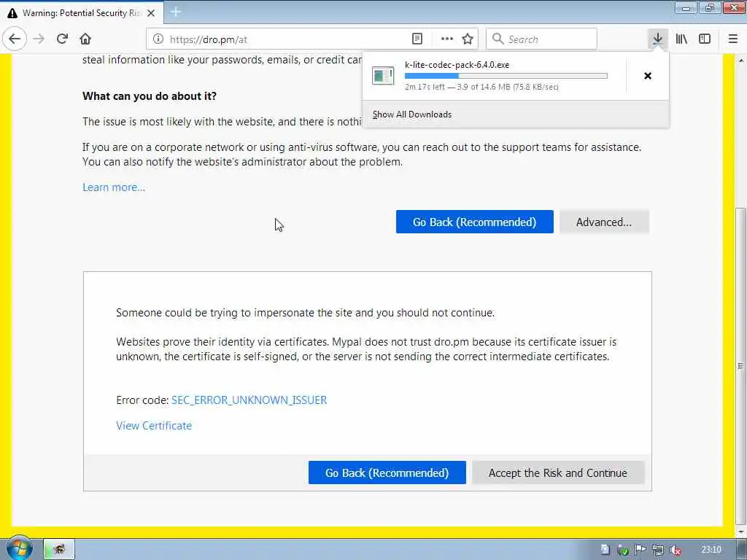Close the Warning: Potential Security Risk tab
Viewport: 747px width, 560px height.
tap(151, 13)
